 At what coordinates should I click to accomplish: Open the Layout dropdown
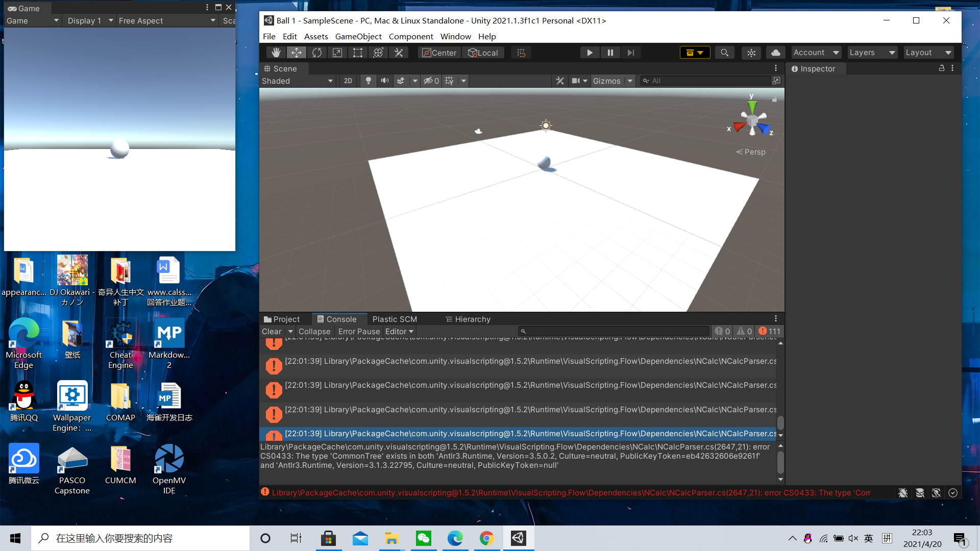click(928, 53)
